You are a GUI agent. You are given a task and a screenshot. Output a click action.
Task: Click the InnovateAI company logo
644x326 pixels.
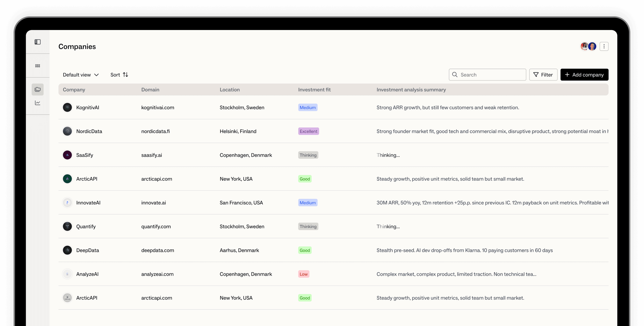[67, 203]
